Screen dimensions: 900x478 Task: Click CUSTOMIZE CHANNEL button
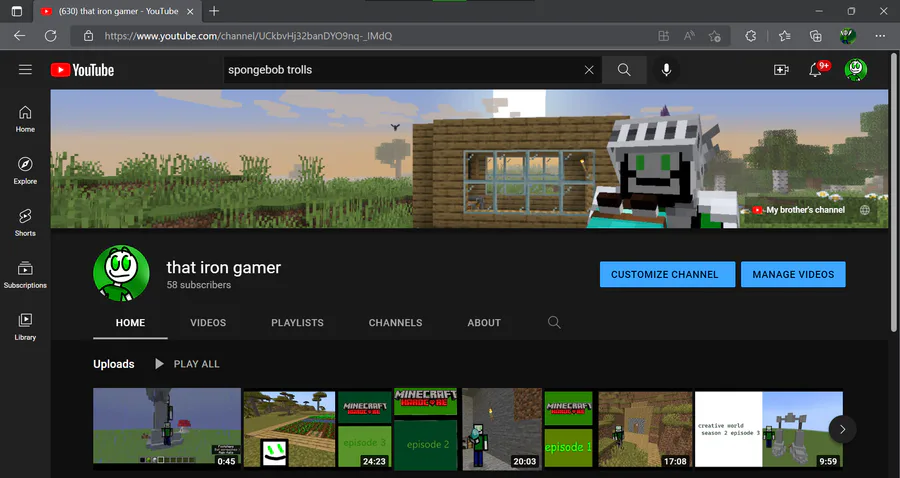pyautogui.click(x=668, y=274)
